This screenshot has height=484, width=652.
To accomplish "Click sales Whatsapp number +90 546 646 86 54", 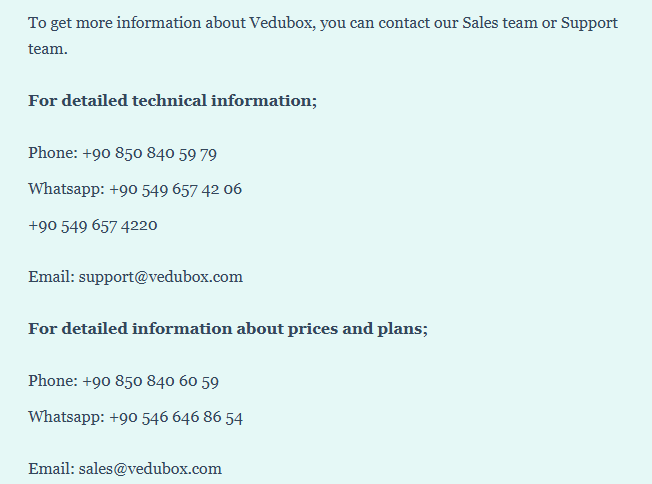I will (176, 417).
